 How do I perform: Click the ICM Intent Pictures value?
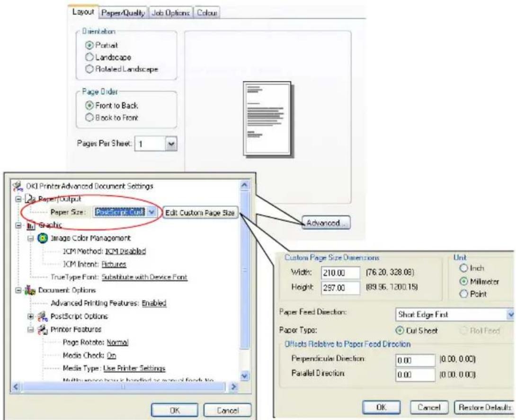tap(114, 264)
